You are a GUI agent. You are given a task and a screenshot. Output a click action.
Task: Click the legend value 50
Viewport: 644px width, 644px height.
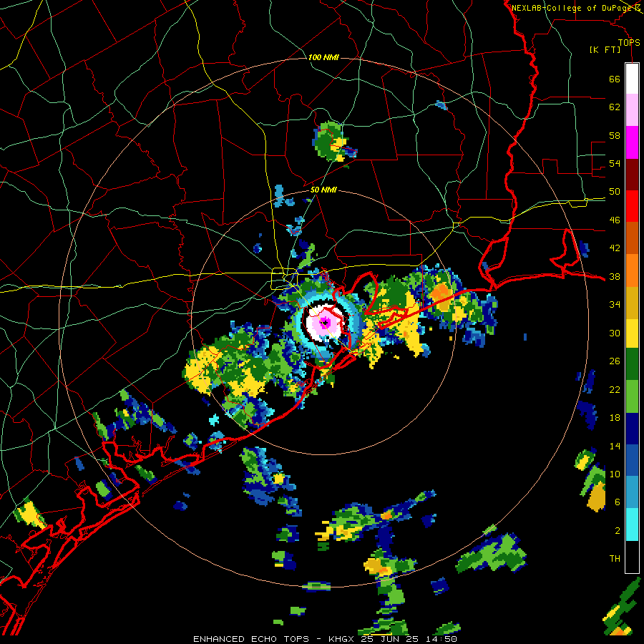click(615, 191)
